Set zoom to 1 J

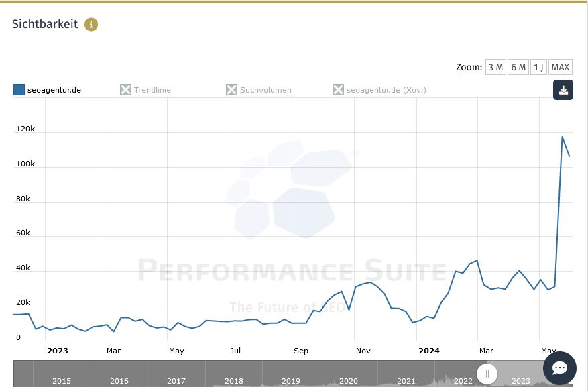point(538,67)
